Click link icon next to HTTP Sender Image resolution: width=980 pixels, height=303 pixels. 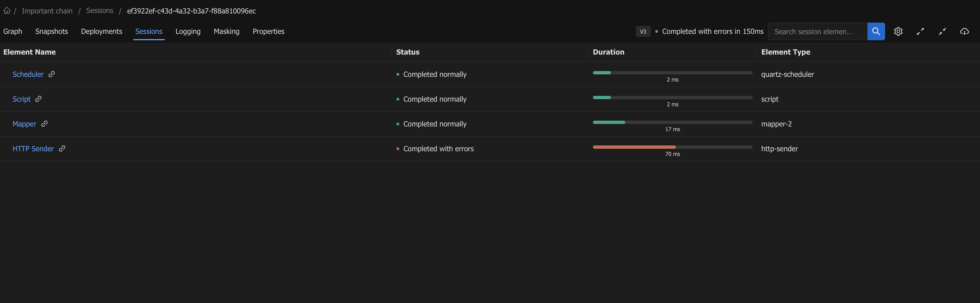point(62,148)
